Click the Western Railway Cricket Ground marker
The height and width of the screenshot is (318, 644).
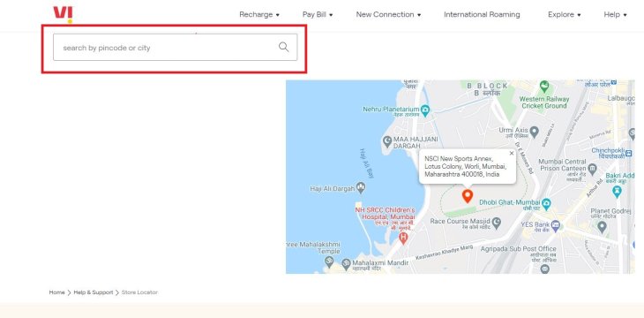tap(544, 87)
